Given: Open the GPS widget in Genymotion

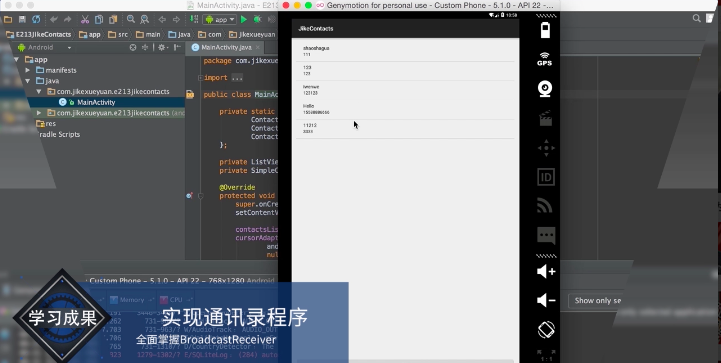Looking at the screenshot, I should (x=544, y=59).
